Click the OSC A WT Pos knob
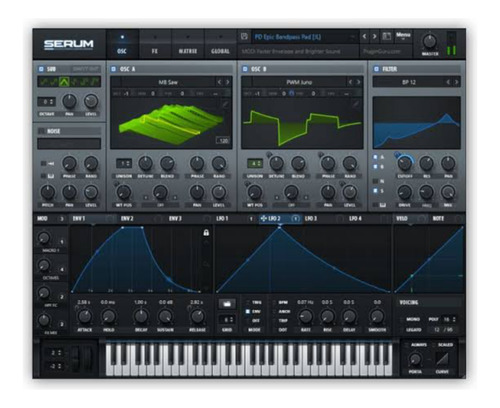This screenshot has width=500, height=408. coord(124,192)
